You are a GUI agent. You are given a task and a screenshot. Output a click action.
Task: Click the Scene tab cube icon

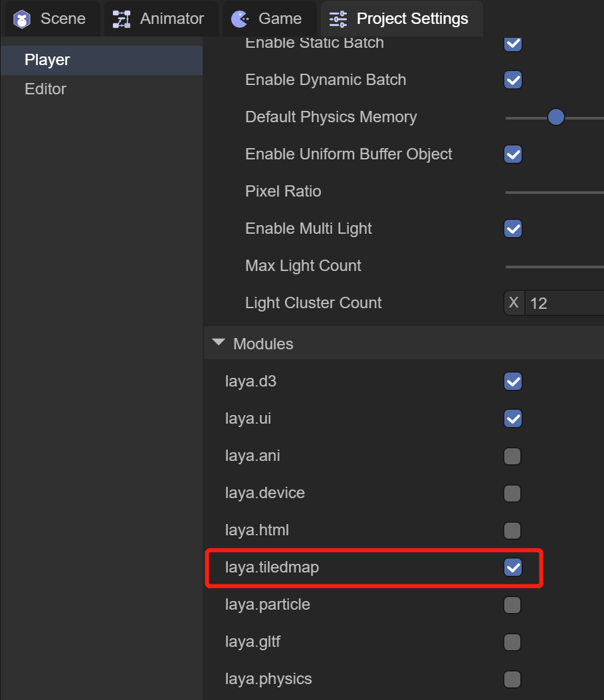[23, 19]
